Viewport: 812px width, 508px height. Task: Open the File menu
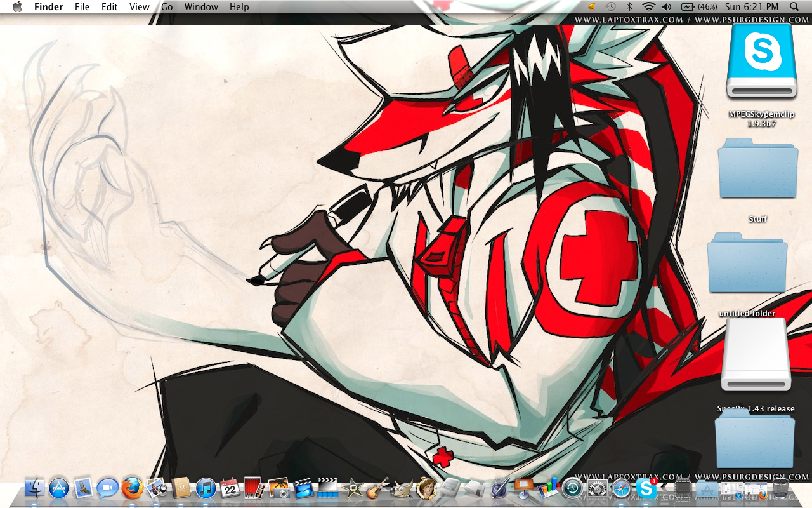pos(82,7)
